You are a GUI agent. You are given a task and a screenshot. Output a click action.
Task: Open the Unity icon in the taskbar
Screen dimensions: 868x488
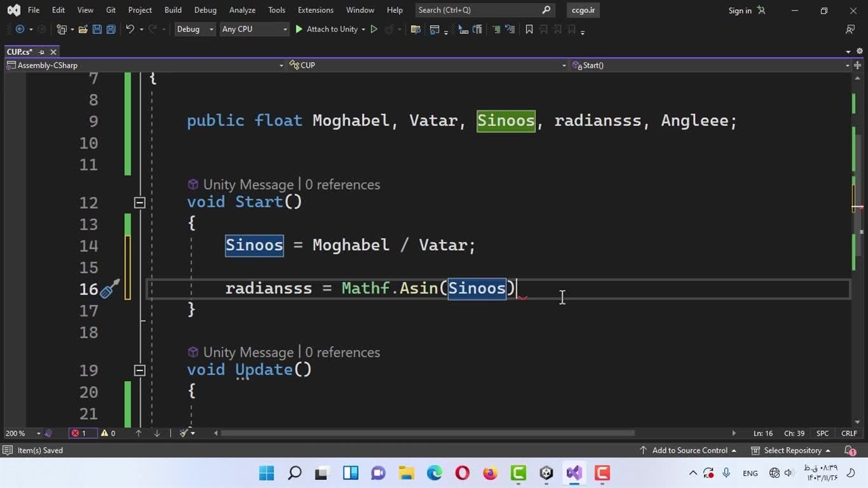[x=546, y=473]
